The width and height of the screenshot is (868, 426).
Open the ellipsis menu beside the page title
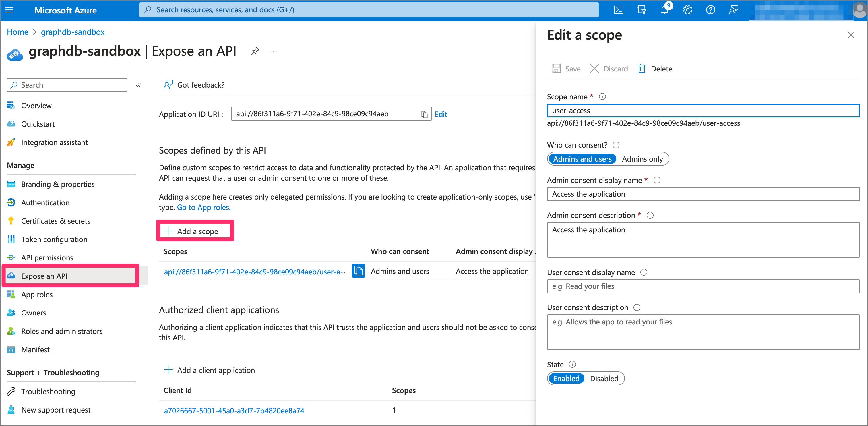[273, 51]
